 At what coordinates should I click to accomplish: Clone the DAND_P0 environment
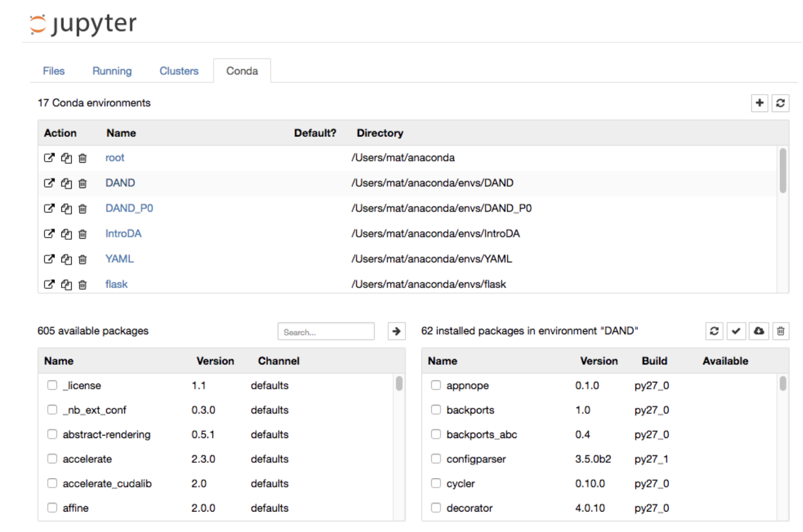[66, 209]
